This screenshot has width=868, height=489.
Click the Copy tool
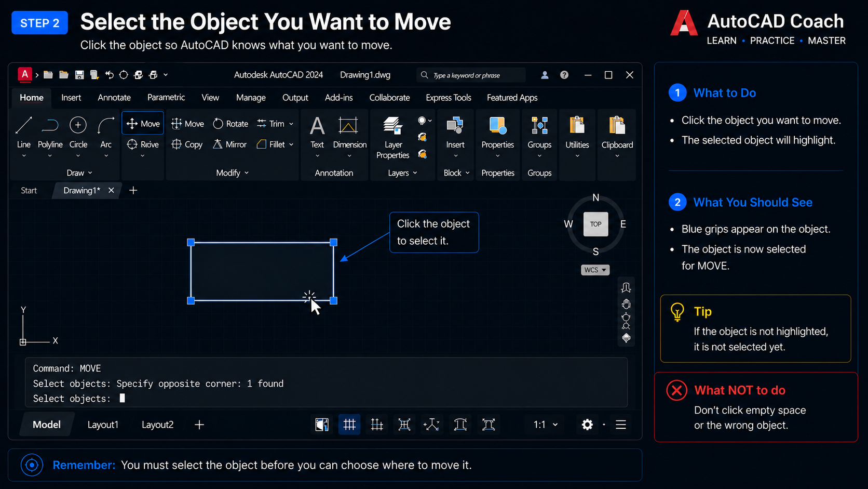coord(187,144)
